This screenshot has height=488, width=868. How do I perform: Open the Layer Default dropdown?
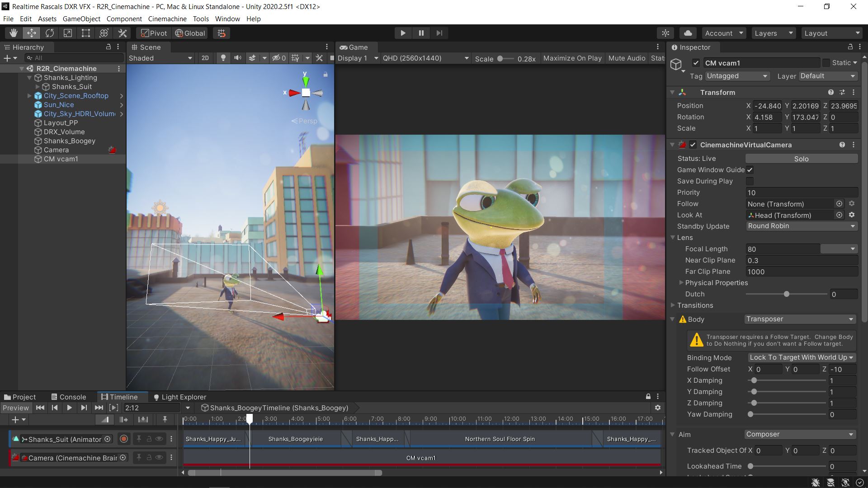(x=828, y=76)
